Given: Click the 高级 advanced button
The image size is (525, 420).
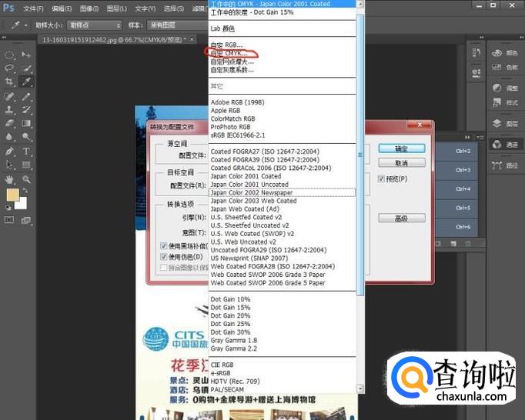Looking at the screenshot, I should coord(402,218).
